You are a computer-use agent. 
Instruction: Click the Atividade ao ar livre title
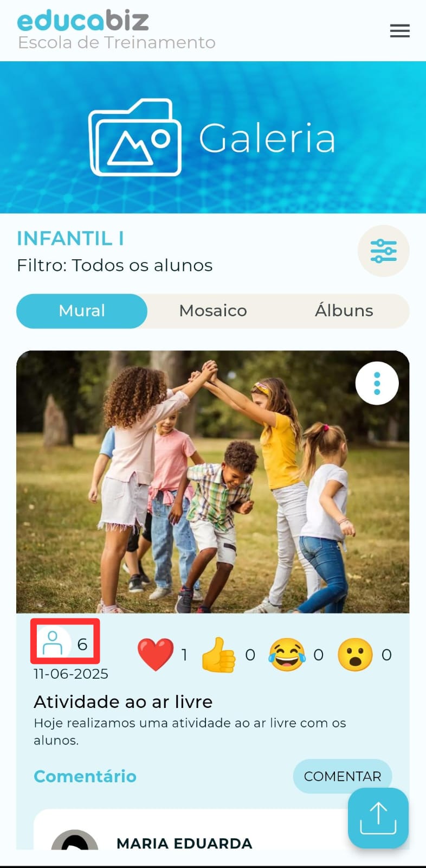click(123, 702)
